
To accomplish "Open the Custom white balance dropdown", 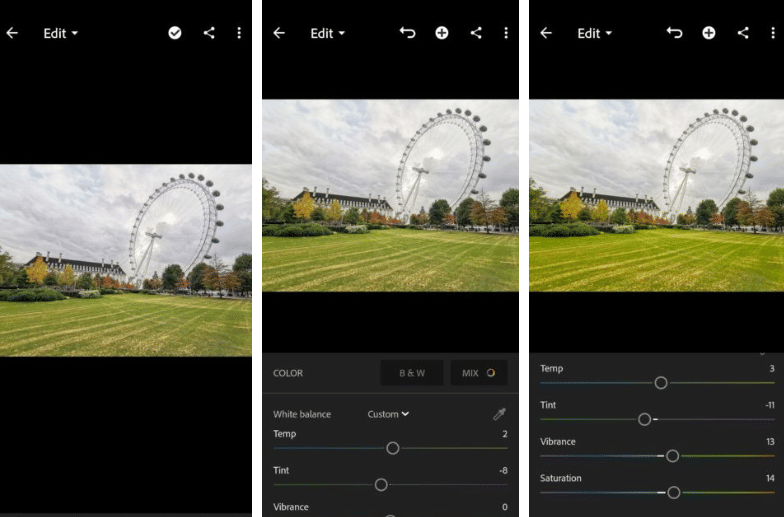I will pyautogui.click(x=388, y=414).
